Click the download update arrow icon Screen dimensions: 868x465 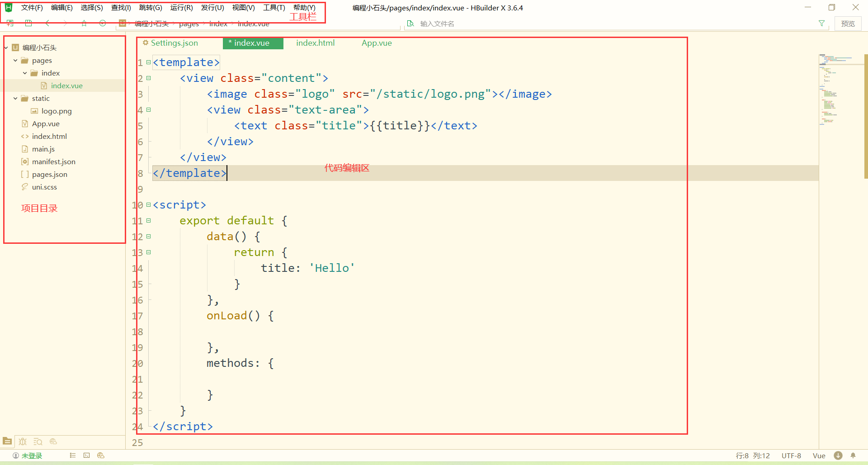pyautogui.click(x=838, y=456)
